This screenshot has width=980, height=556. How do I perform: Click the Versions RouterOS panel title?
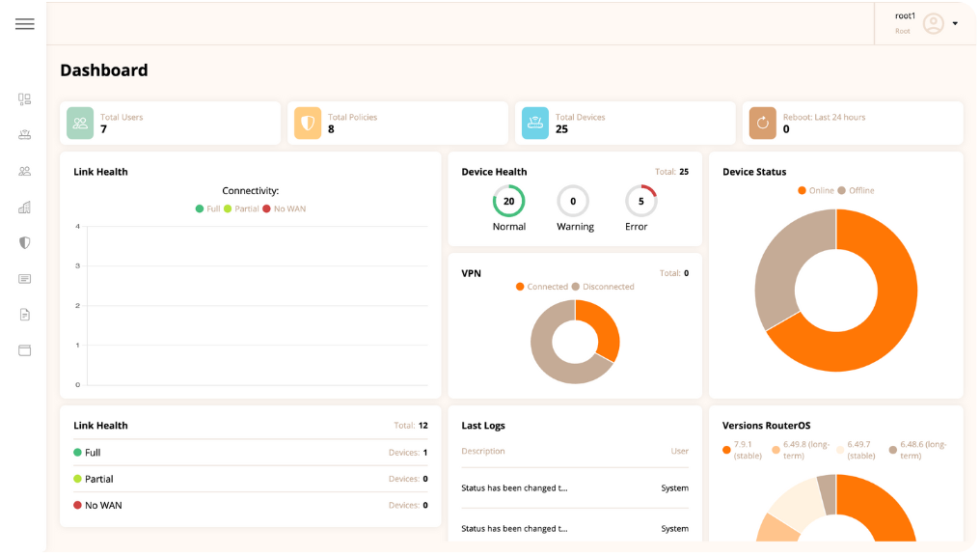[x=766, y=426]
